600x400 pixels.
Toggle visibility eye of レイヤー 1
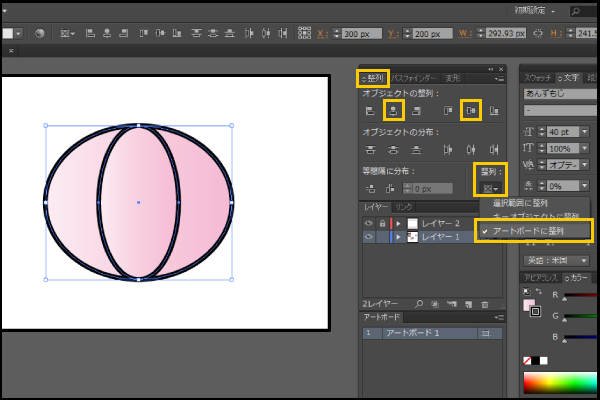point(368,237)
